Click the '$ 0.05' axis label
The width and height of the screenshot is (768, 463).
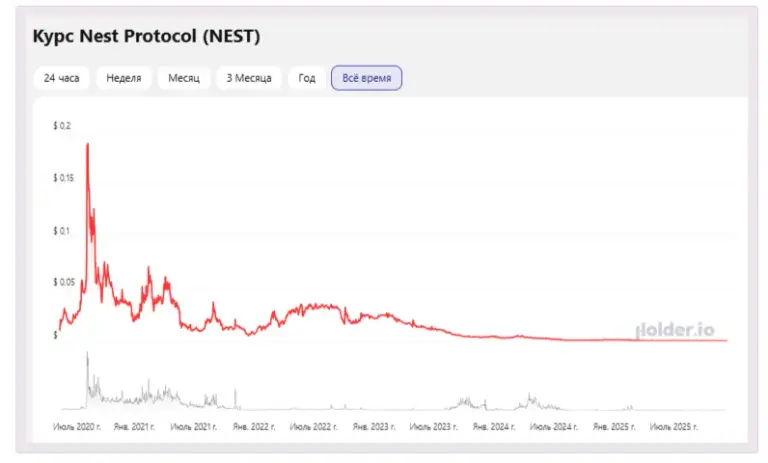click(64, 282)
